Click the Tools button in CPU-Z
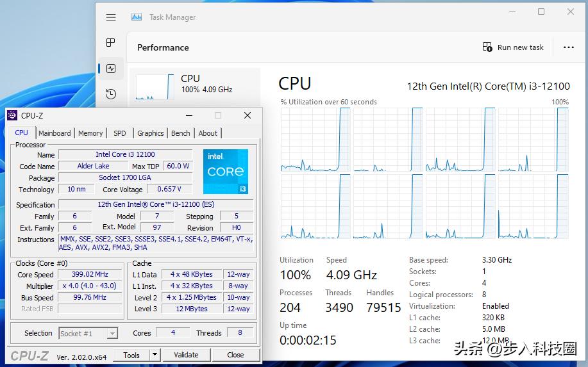 click(131, 355)
